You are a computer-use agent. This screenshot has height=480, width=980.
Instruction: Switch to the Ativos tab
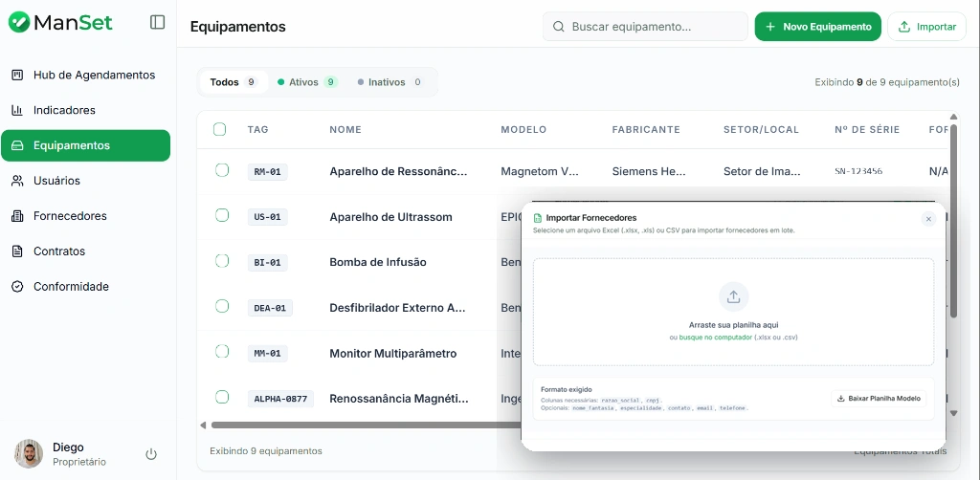coord(307,82)
